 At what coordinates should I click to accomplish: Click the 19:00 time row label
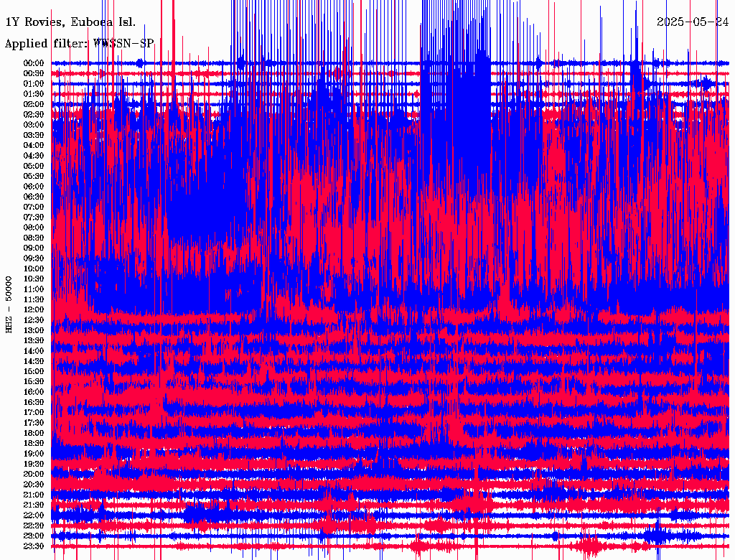pos(34,454)
